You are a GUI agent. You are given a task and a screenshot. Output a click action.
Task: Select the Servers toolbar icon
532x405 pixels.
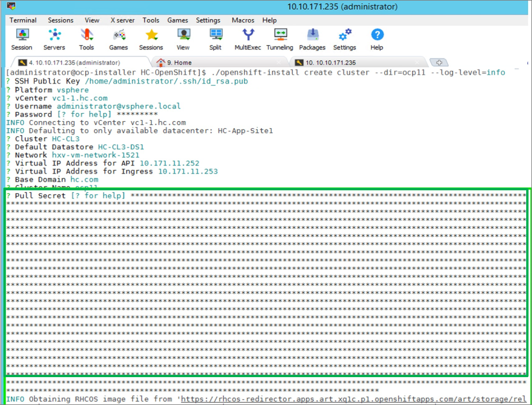pyautogui.click(x=54, y=38)
